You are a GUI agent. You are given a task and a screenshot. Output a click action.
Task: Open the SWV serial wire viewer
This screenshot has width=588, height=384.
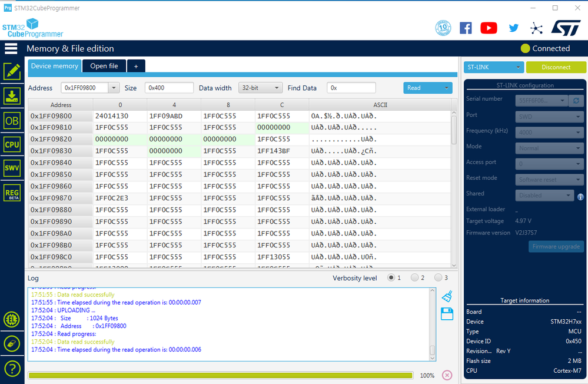pos(12,168)
